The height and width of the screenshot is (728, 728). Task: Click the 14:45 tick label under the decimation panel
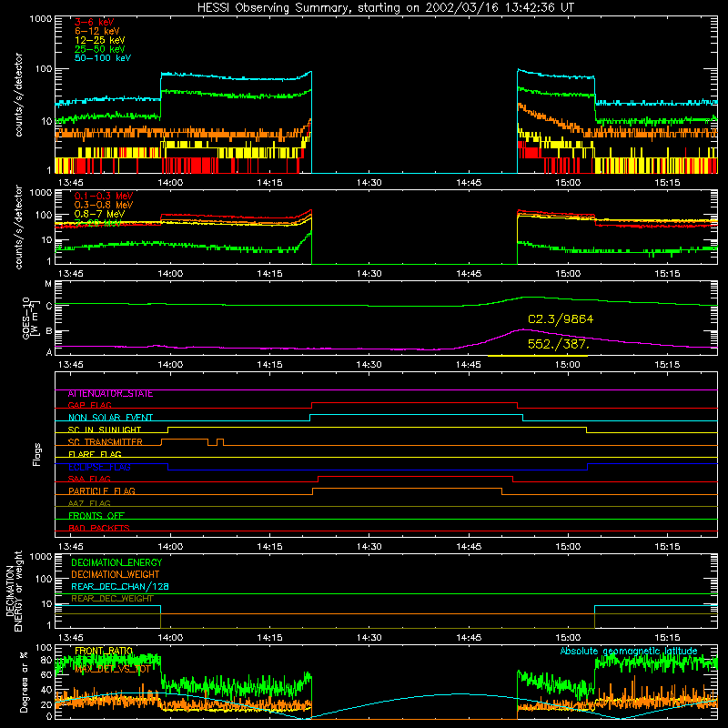click(469, 638)
